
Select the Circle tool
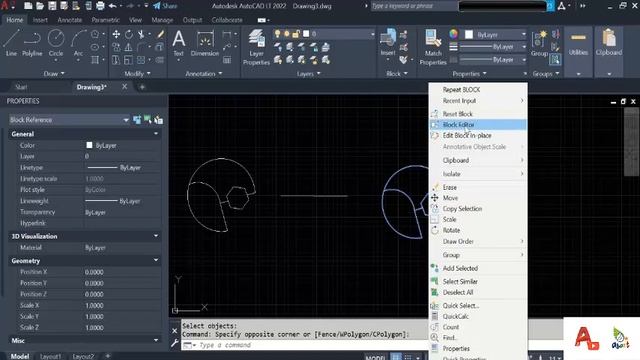(56, 43)
